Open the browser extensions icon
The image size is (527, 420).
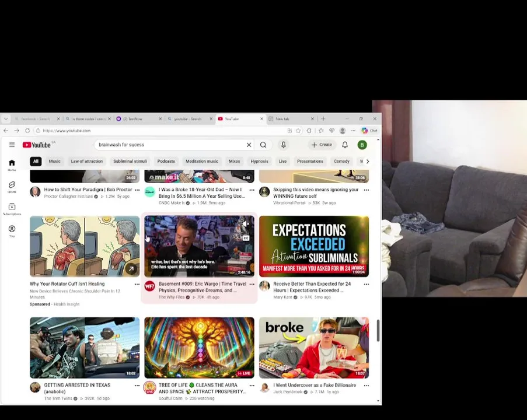click(x=309, y=131)
